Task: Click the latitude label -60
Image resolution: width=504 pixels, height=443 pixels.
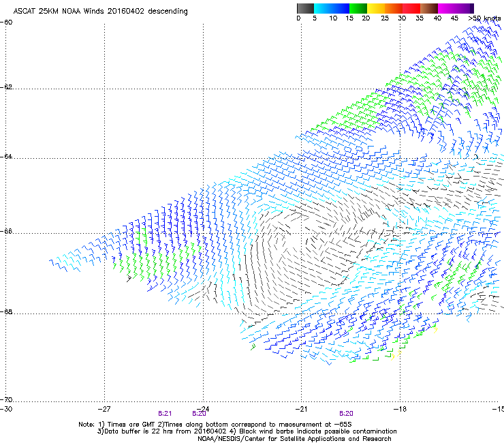Action: pyautogui.click(x=6, y=22)
